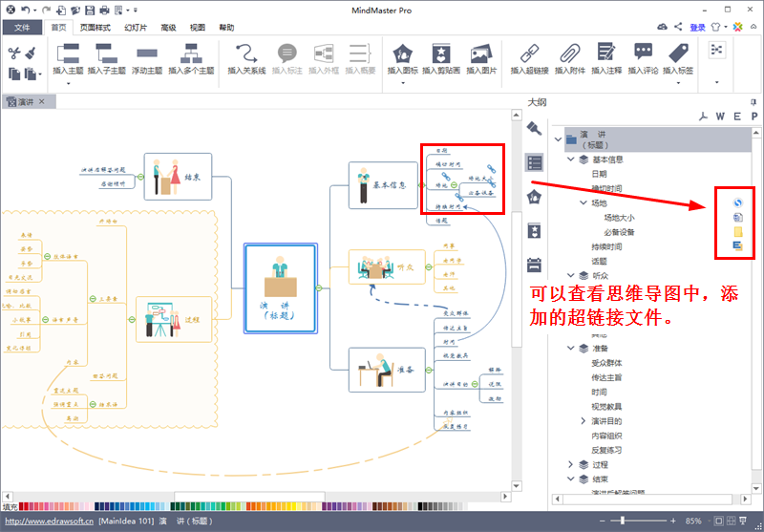Click 插入注释 note icon

[x=606, y=53]
